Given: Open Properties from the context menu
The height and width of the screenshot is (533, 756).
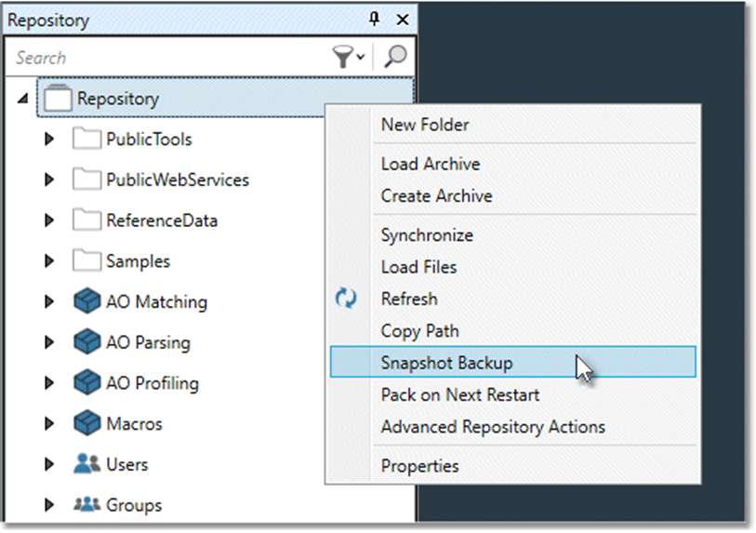Looking at the screenshot, I should [x=419, y=466].
